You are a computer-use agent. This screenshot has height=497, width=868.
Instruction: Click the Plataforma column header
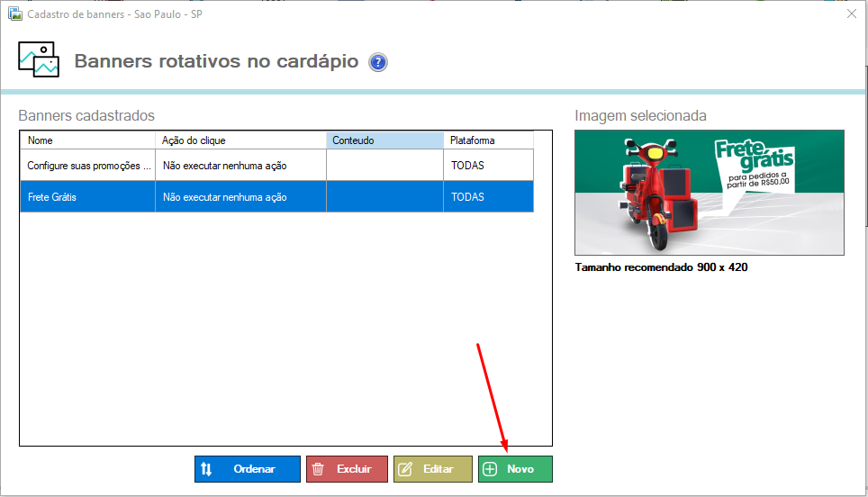click(x=488, y=140)
